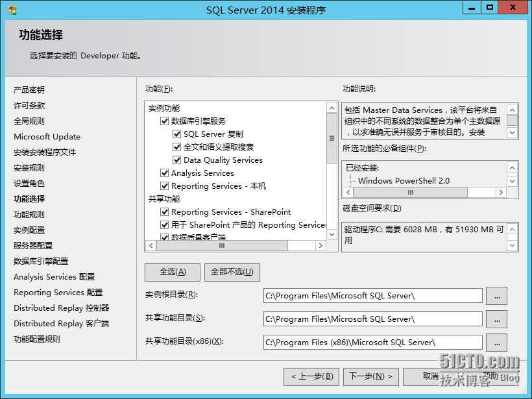The width and height of the screenshot is (532, 399).
Task: Uncheck Data Quality Services checkbox
Action: pyautogui.click(x=176, y=160)
